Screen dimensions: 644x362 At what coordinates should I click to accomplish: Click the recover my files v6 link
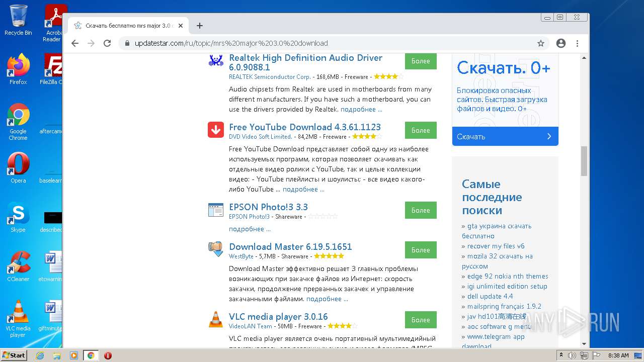(x=496, y=246)
